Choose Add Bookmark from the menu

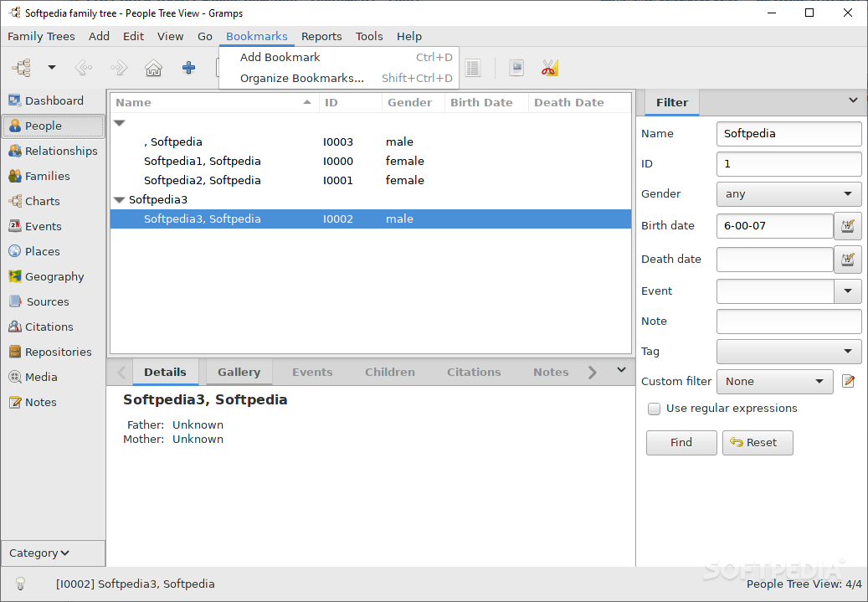coord(339,57)
